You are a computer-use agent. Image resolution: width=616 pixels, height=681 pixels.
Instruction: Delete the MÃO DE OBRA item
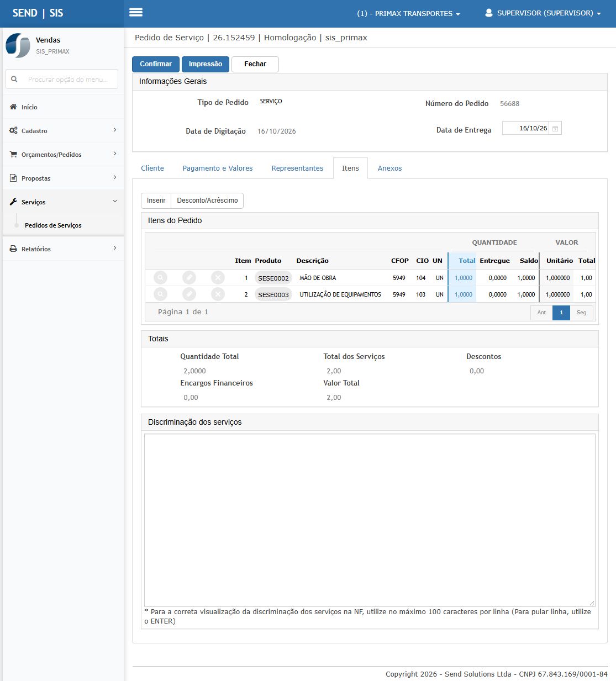[x=218, y=278]
